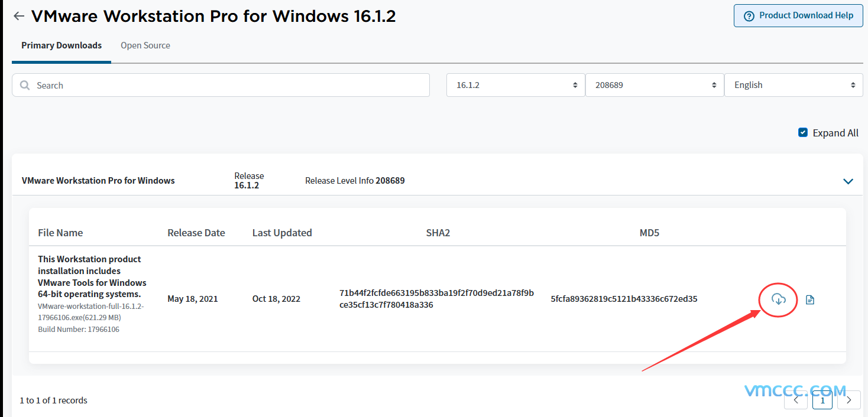Select page 1 in pagination
Image resolution: width=868 pixels, height=417 pixels.
point(822,400)
